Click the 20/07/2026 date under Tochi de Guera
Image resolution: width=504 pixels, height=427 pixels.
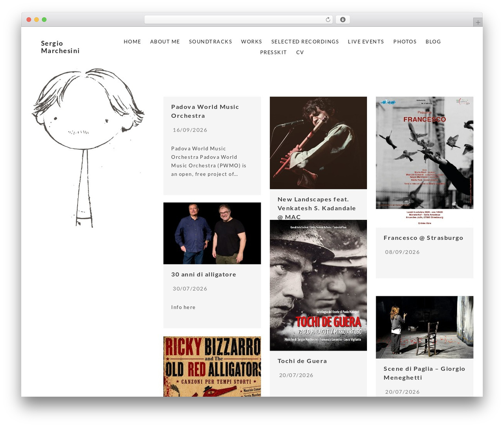[296, 375]
